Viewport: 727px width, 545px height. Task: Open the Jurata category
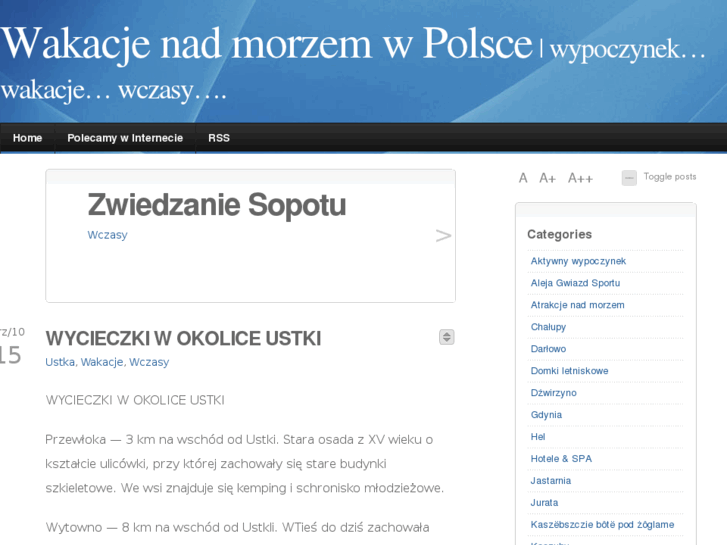point(544,502)
